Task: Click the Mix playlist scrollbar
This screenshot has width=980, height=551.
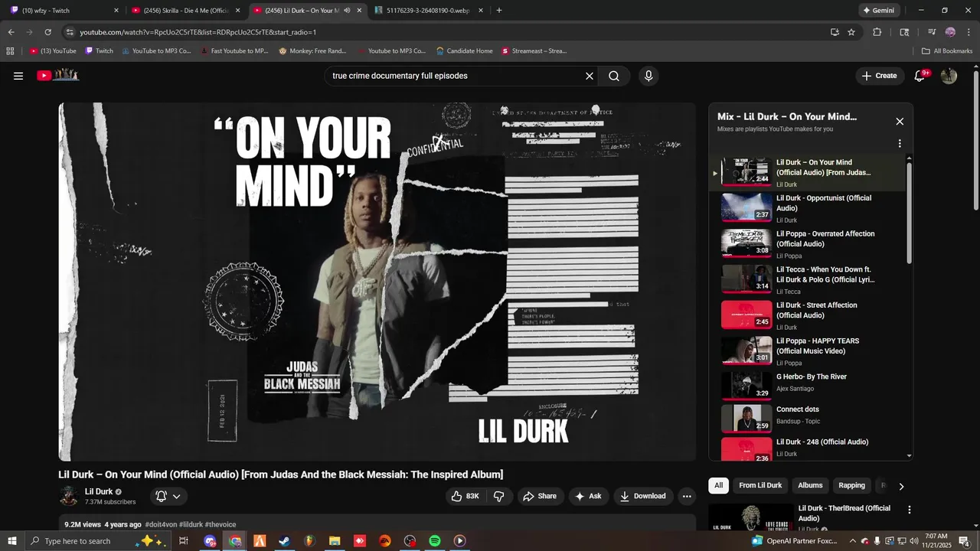Action: click(910, 213)
